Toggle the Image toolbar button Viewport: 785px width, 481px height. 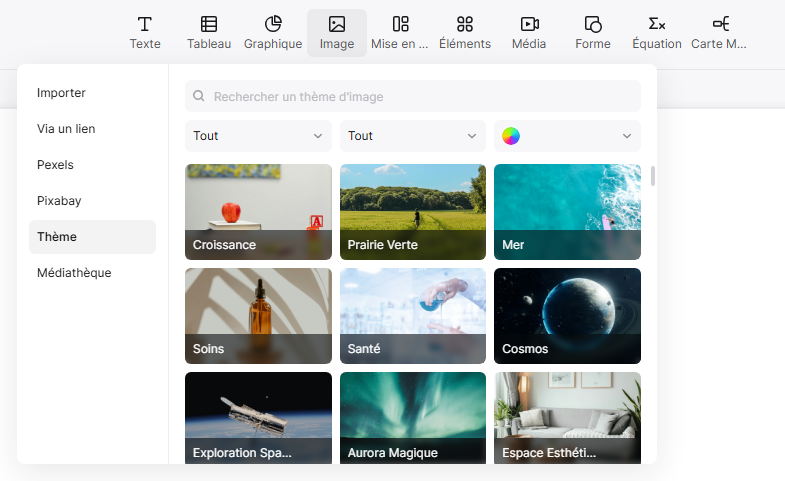click(x=337, y=33)
